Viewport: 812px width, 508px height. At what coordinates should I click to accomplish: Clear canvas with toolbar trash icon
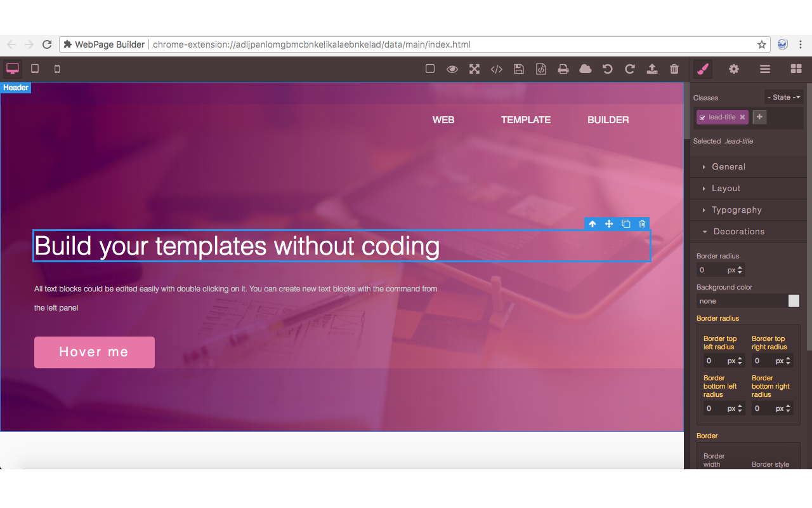pos(674,69)
